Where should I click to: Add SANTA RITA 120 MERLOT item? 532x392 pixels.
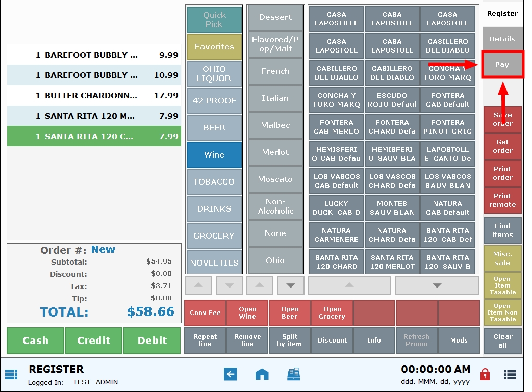click(x=392, y=262)
